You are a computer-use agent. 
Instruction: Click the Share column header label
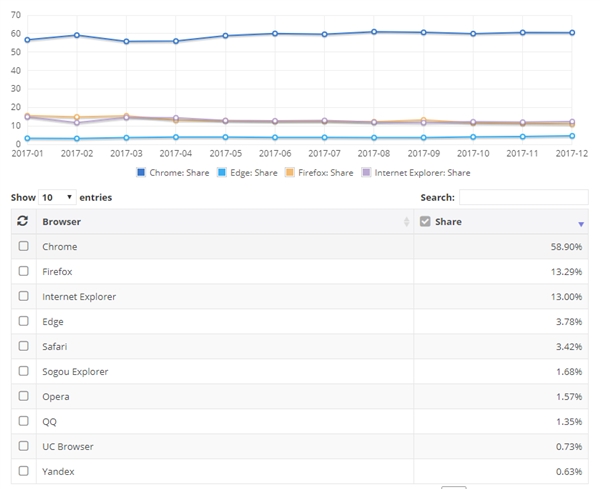(x=448, y=221)
